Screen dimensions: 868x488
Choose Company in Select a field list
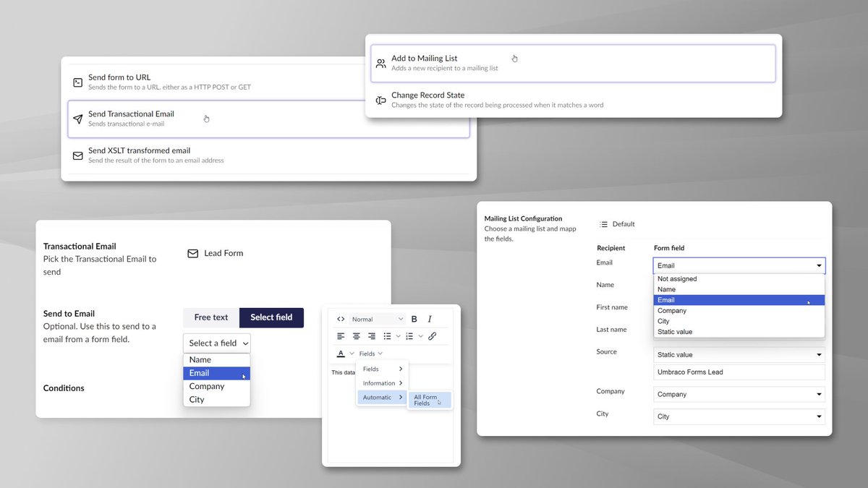[x=217, y=386]
